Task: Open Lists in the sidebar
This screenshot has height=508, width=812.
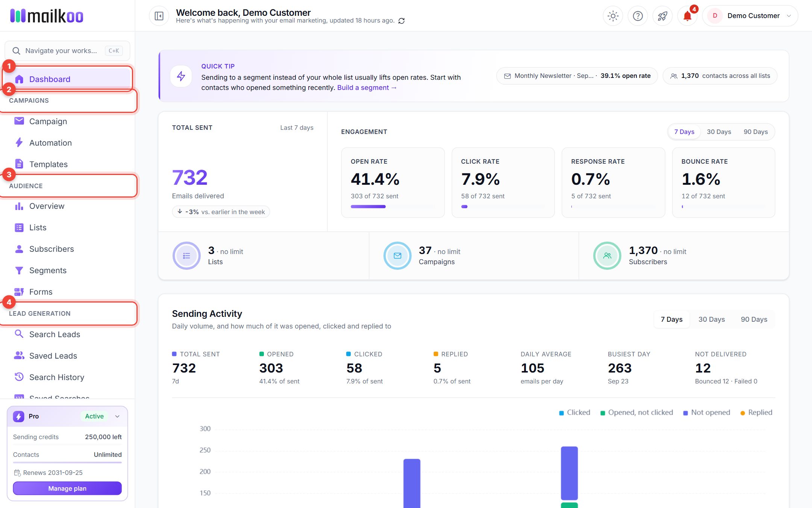Action: [67, 228]
